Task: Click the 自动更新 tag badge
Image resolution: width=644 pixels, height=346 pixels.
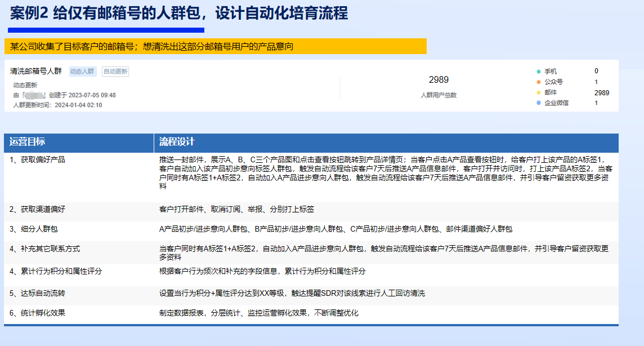Action: (115, 72)
